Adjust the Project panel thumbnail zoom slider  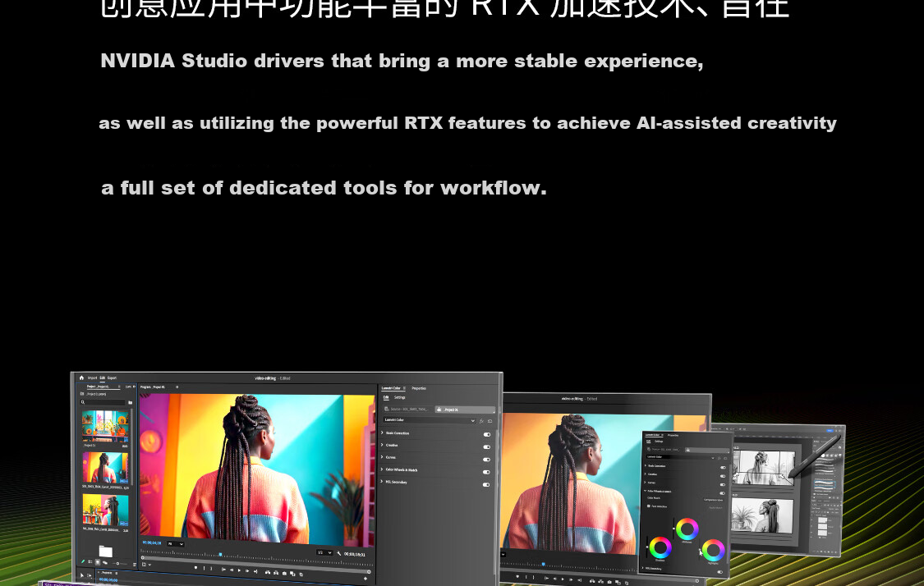(117, 564)
